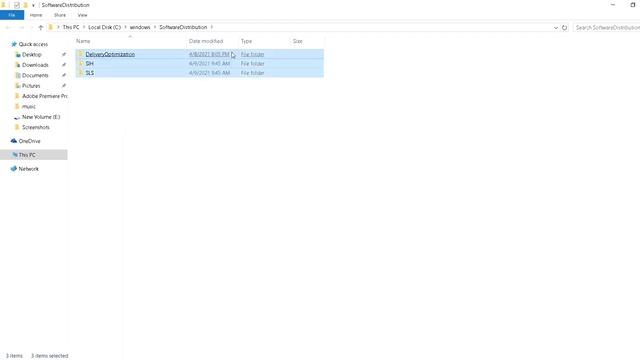Select the SIH folder row

pos(200,64)
